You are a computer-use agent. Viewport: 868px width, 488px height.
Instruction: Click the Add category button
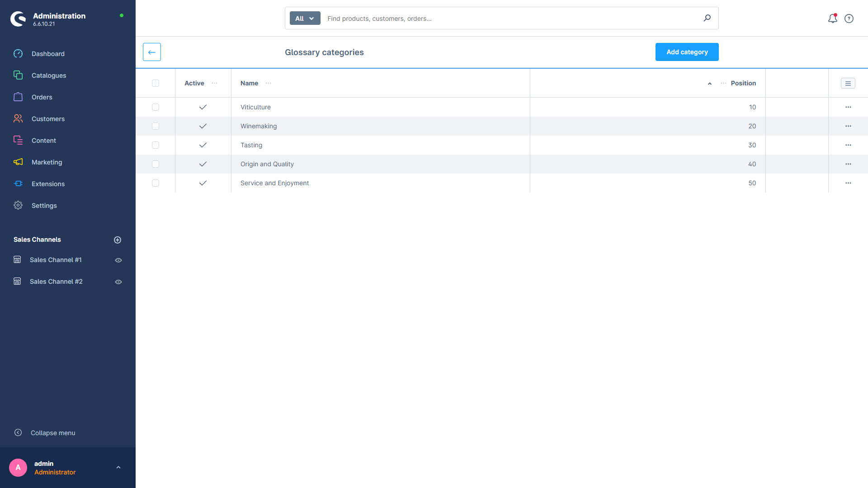687,52
